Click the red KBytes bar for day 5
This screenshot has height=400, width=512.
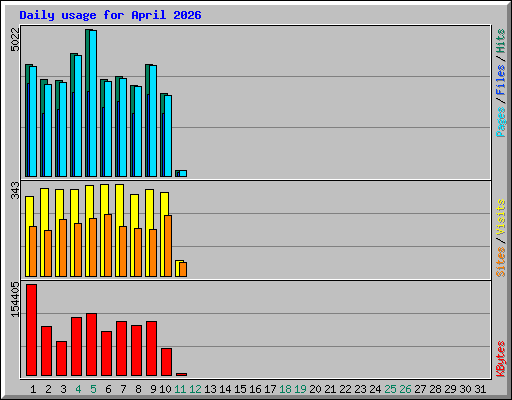(x=92, y=344)
